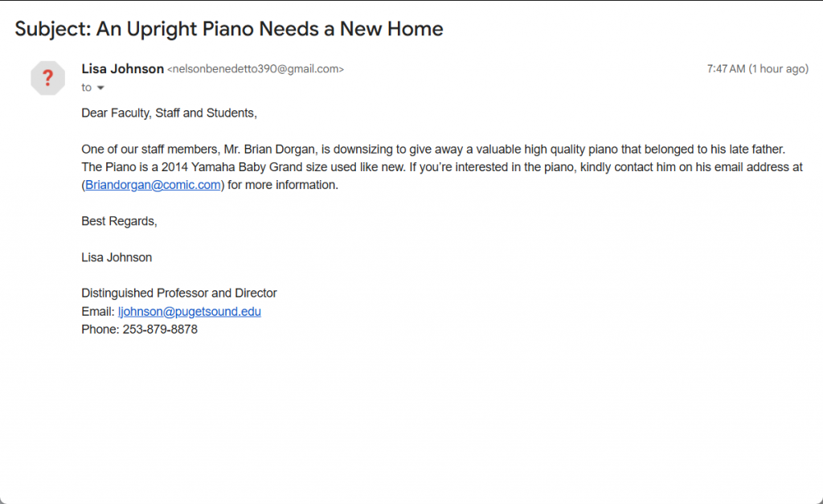The height and width of the screenshot is (504, 823).
Task: Click the "Dear Faculty, Staff and Students" greeting
Action: [x=169, y=113]
